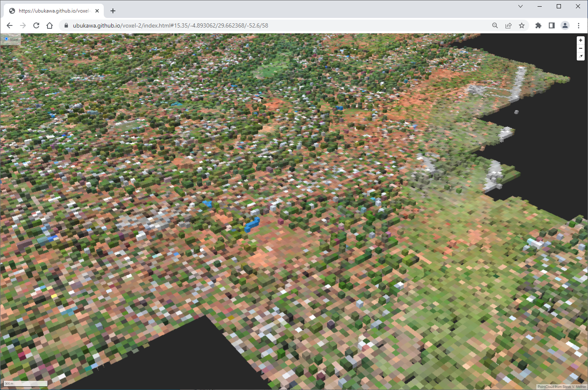Select the Voxel layer radio button
The height and width of the screenshot is (390, 588).
(x=6, y=39)
